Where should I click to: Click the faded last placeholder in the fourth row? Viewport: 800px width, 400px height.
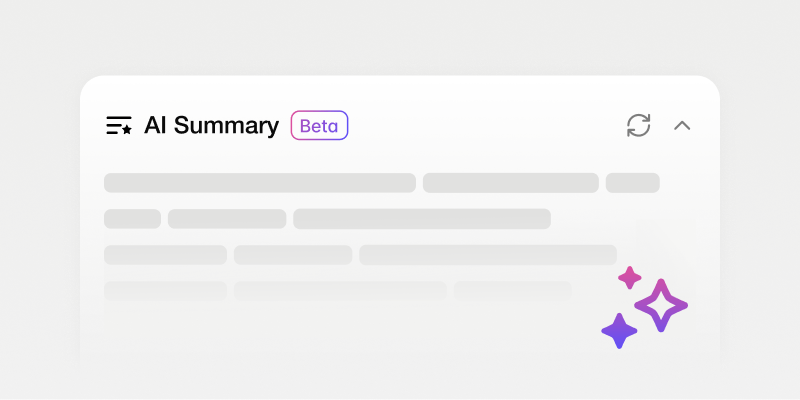(x=512, y=291)
